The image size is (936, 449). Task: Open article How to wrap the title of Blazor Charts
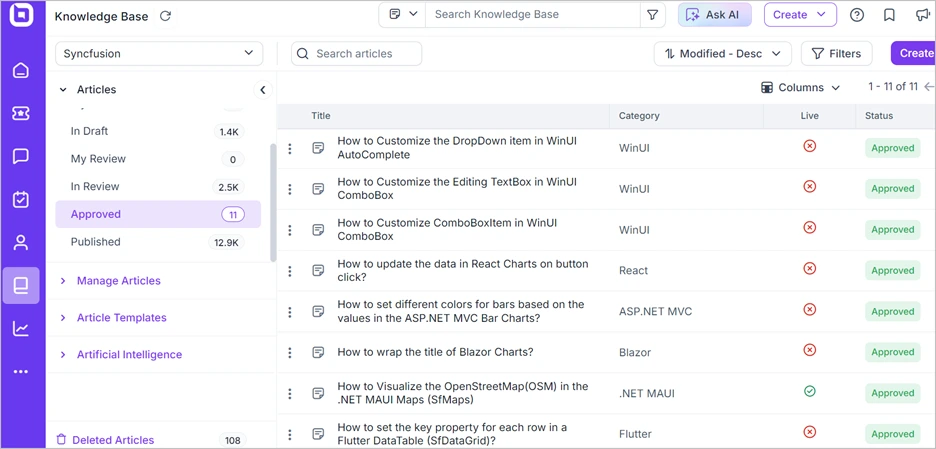(435, 352)
